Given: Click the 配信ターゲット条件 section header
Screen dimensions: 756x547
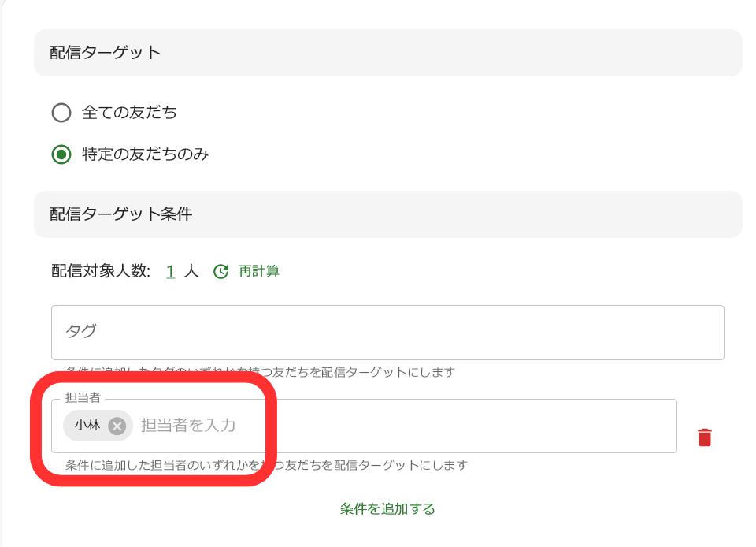Looking at the screenshot, I should (x=121, y=214).
